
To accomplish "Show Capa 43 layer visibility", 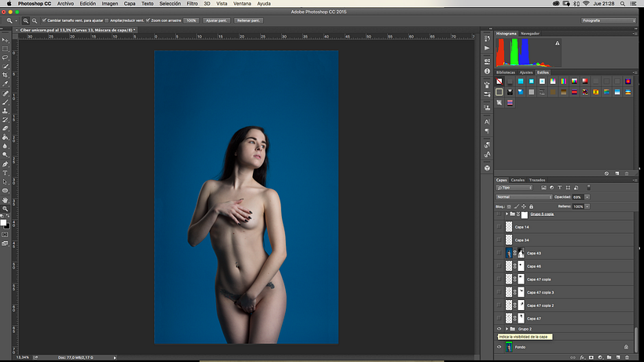I will click(x=499, y=253).
